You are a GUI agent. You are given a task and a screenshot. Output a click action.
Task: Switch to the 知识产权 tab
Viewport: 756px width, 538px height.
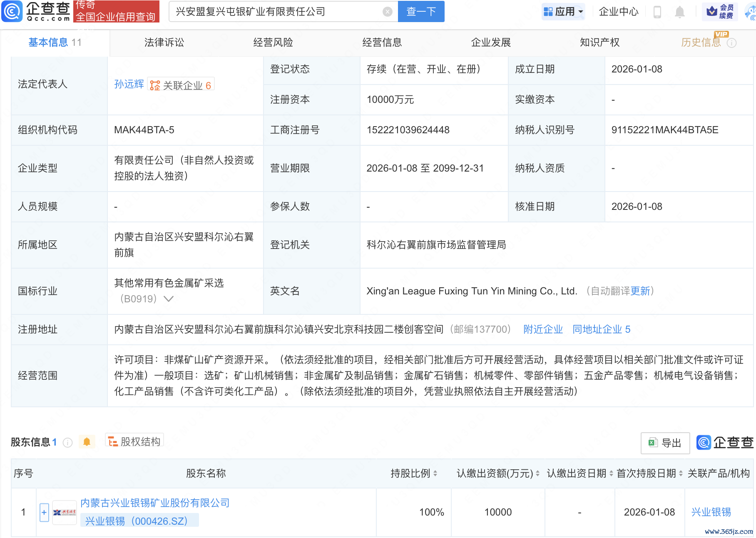click(x=599, y=42)
